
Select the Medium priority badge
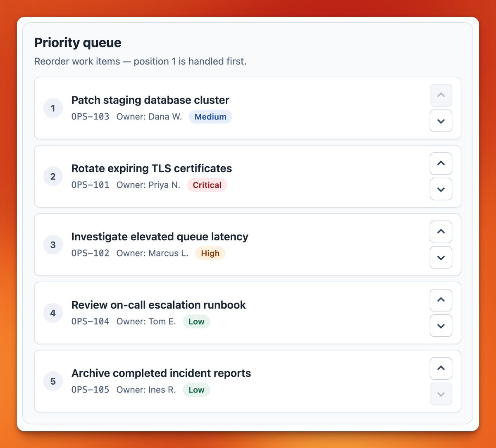210,117
